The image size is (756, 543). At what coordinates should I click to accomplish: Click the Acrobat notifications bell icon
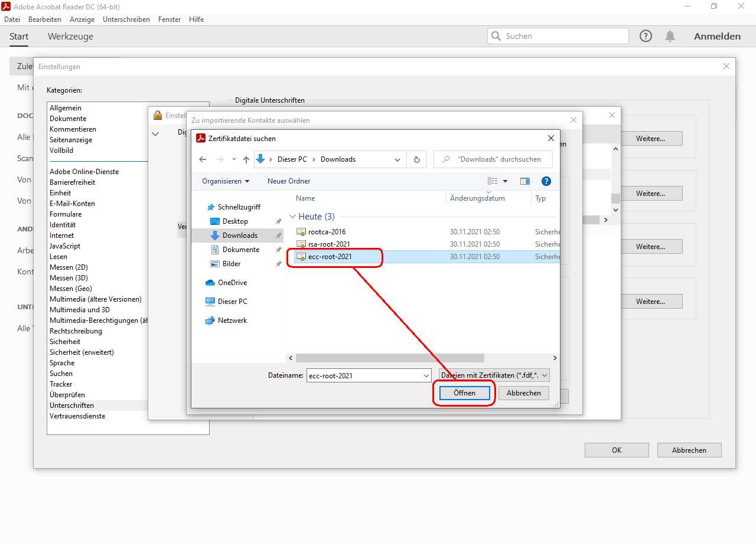pos(670,37)
